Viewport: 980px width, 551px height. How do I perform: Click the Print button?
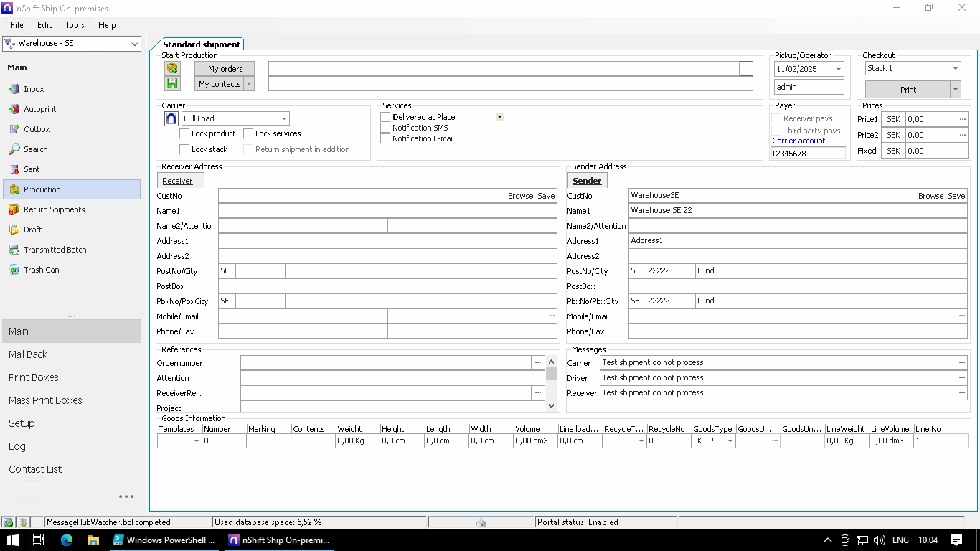908,90
